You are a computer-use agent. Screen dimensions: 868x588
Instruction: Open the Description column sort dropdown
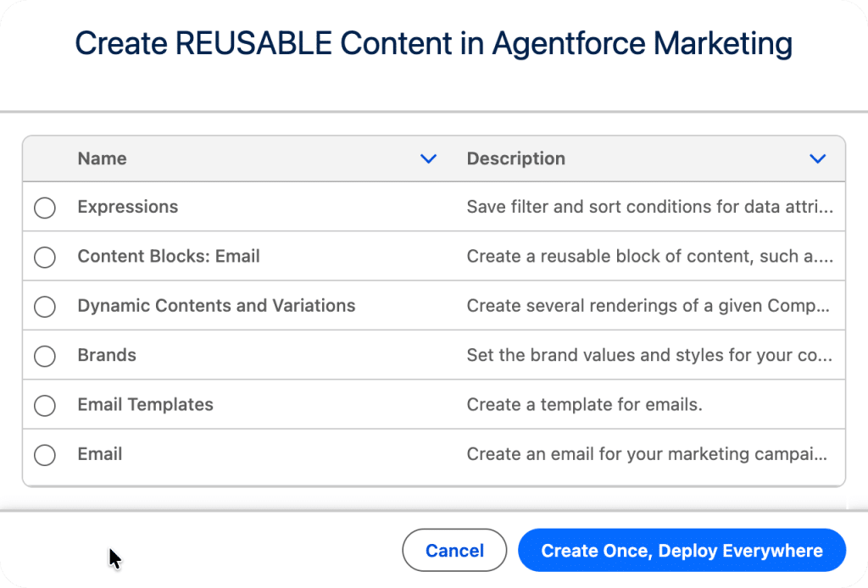click(817, 158)
